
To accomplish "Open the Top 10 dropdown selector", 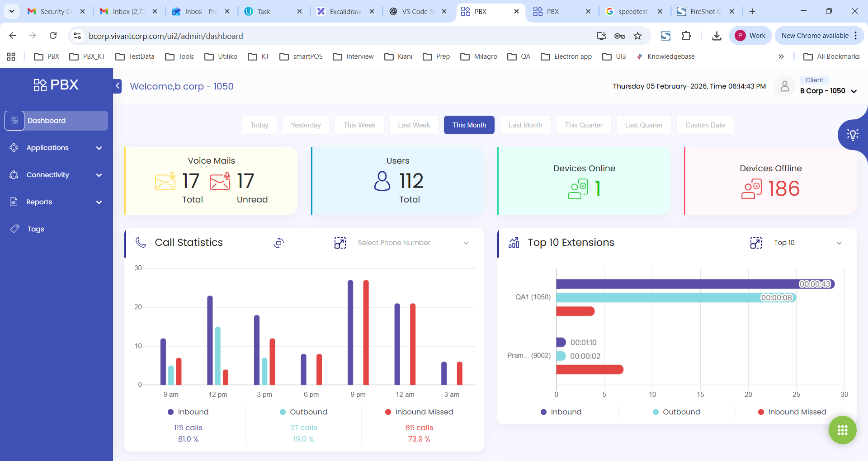I will tap(807, 243).
